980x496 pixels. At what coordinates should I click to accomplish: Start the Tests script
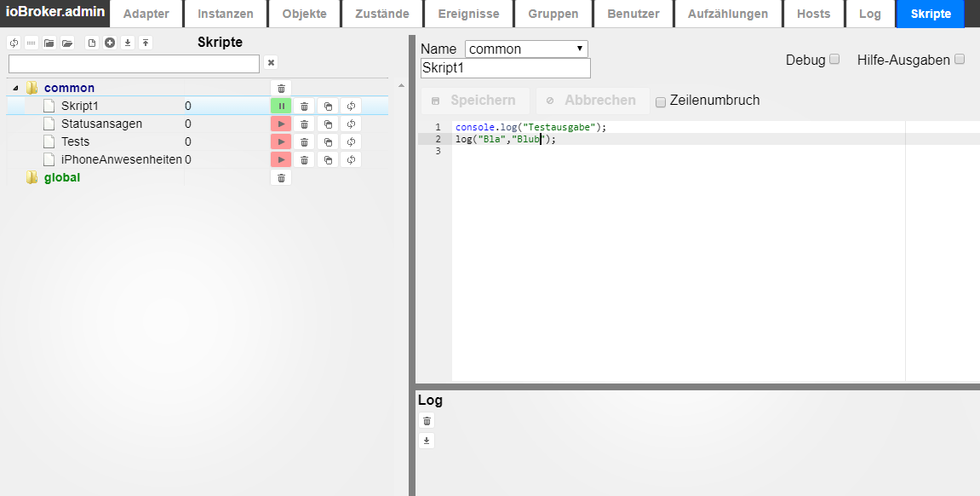[281, 141]
